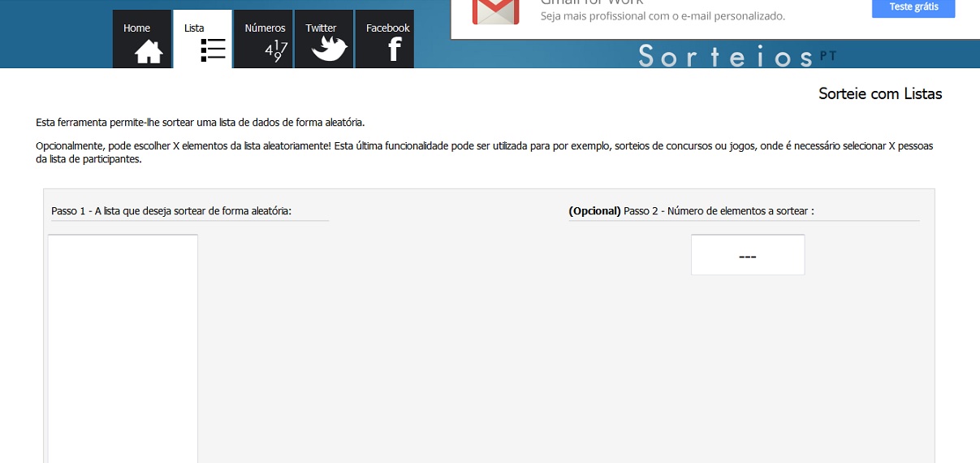
Task: Open the Home tab with house icon
Action: (141, 39)
